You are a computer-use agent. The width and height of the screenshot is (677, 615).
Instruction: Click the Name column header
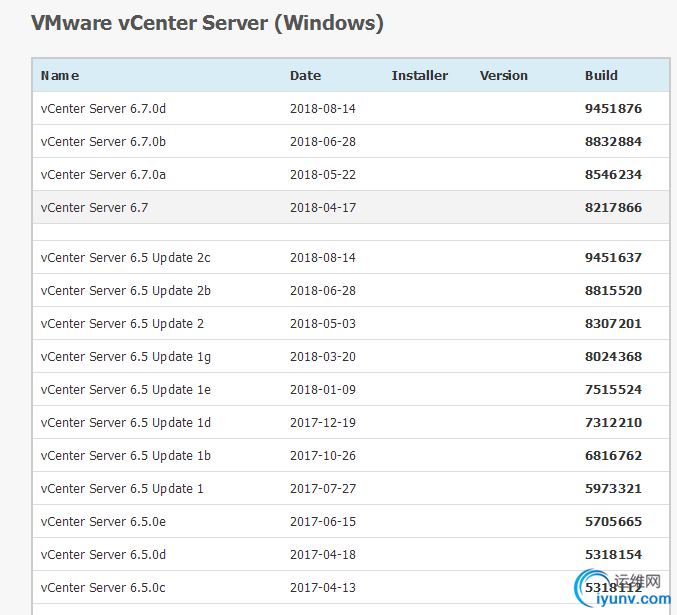coord(60,76)
